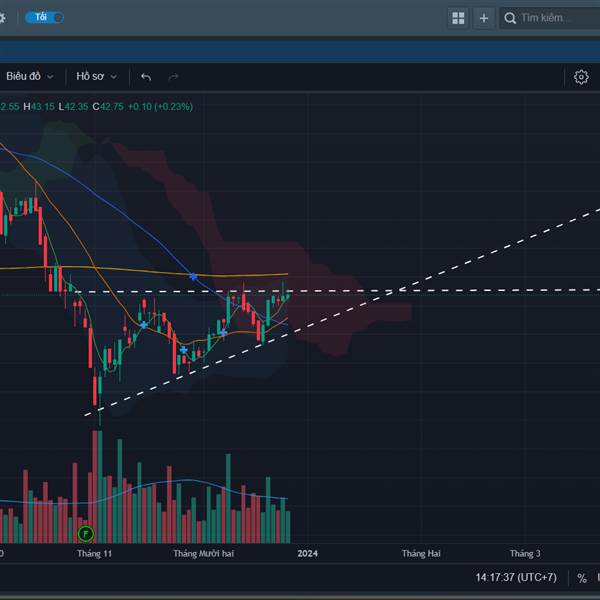
Task: Click the blue cross on yellow average
Action: point(194,276)
